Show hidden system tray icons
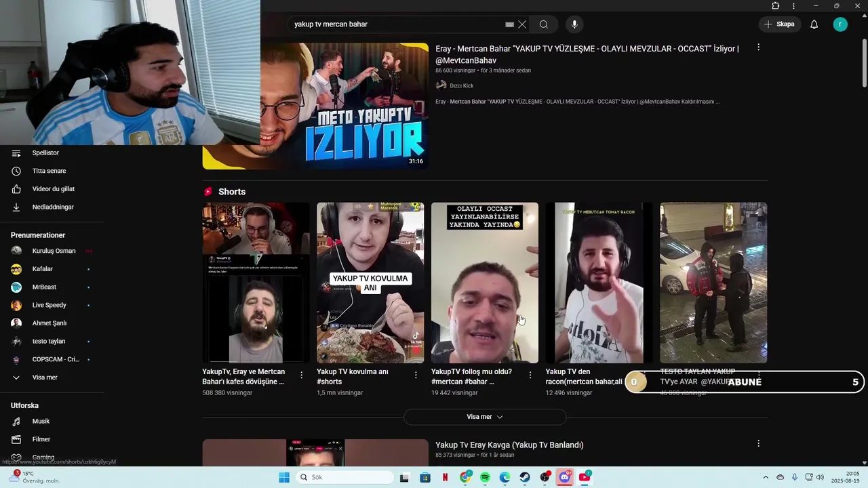The image size is (868, 488). click(x=766, y=477)
